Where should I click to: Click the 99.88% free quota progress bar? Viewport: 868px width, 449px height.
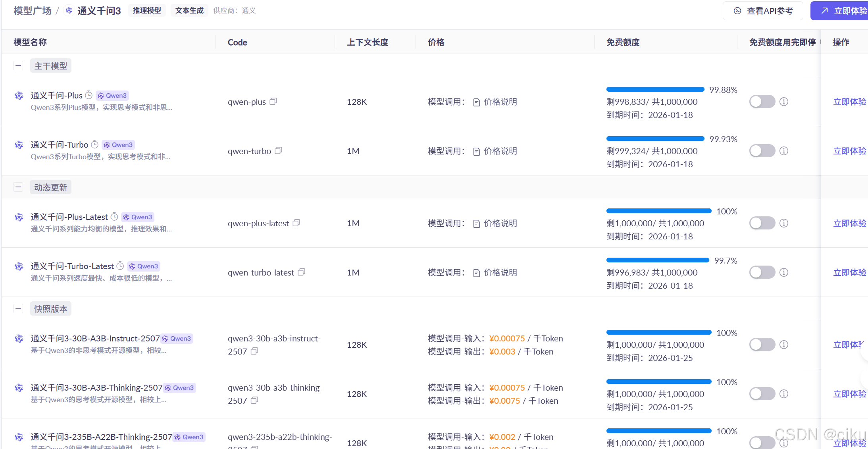pyautogui.click(x=655, y=89)
